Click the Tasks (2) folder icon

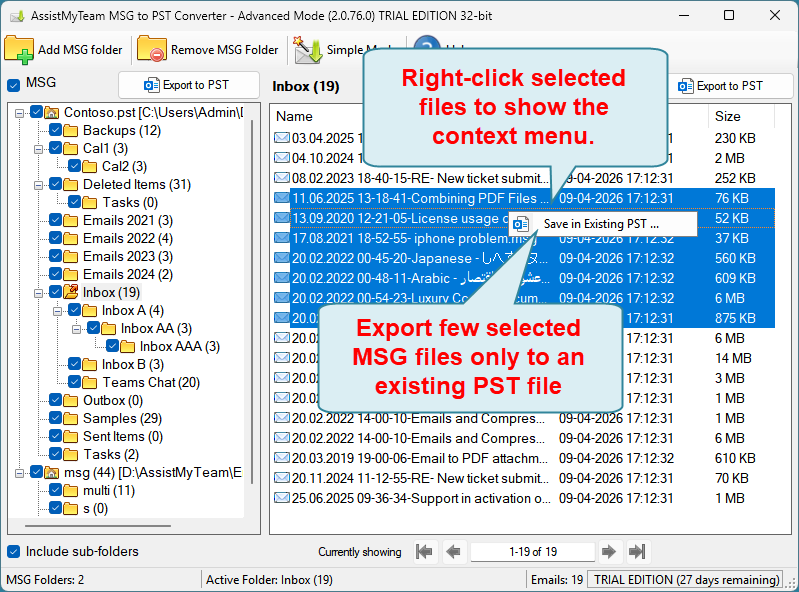coord(70,454)
